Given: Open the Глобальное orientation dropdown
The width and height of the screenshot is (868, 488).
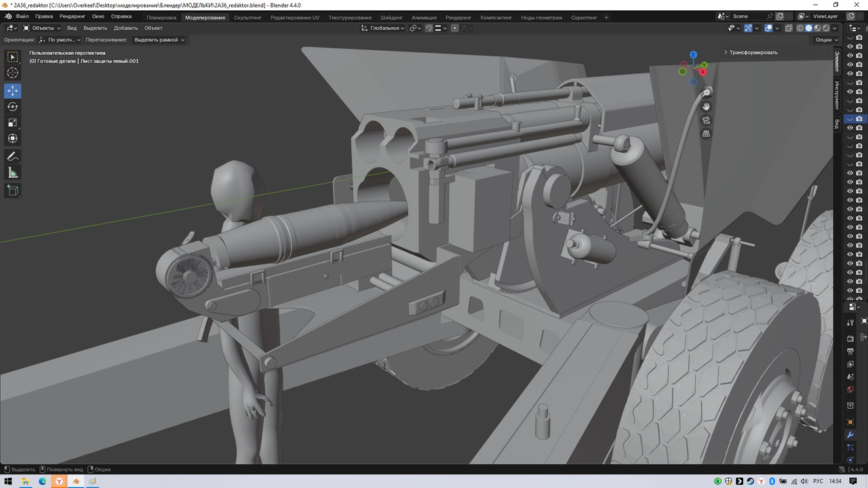Looking at the screenshot, I should (x=383, y=28).
